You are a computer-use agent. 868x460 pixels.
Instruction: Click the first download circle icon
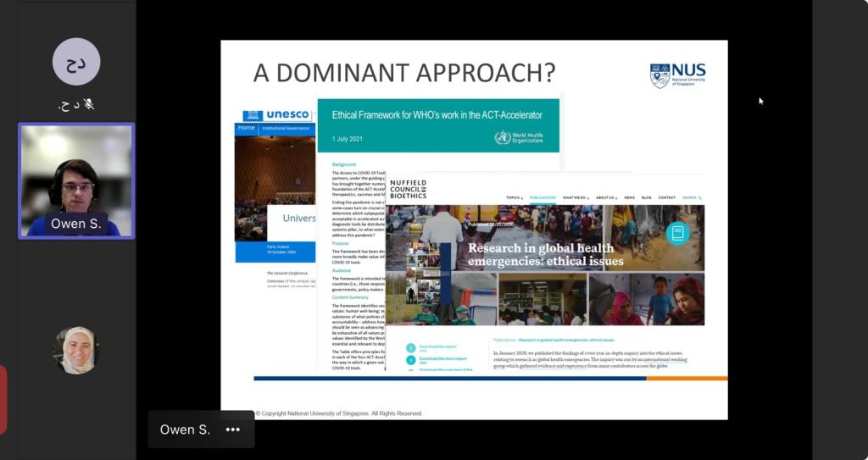pyautogui.click(x=411, y=347)
